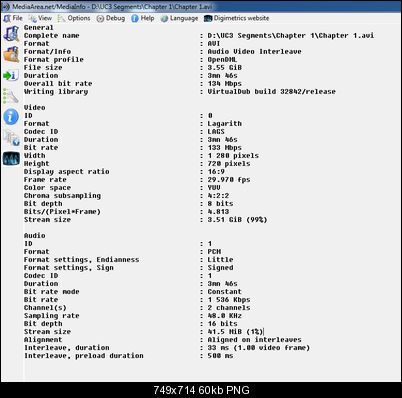Image resolution: width=402 pixels, height=398 pixels.
Task: Click the Interleave, preload duration label
Action: 84,355
